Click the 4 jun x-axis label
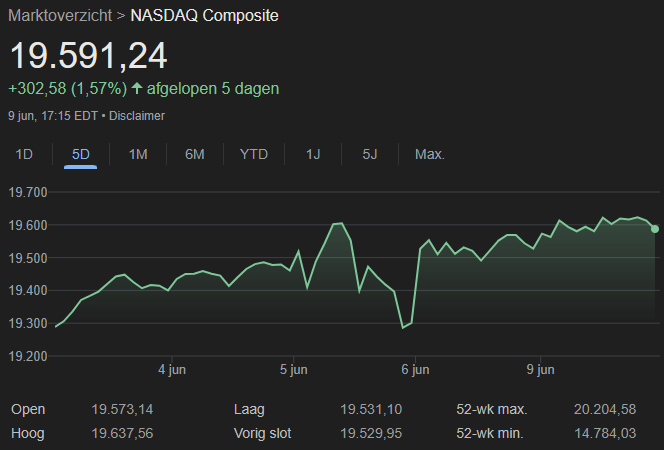The height and width of the screenshot is (450, 664). [172, 370]
